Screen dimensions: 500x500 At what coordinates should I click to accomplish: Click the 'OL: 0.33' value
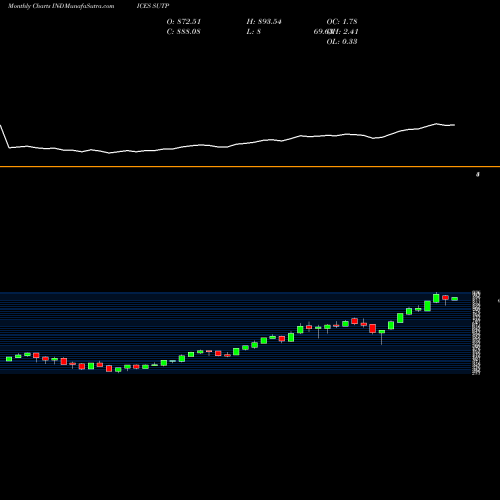pyautogui.click(x=342, y=42)
